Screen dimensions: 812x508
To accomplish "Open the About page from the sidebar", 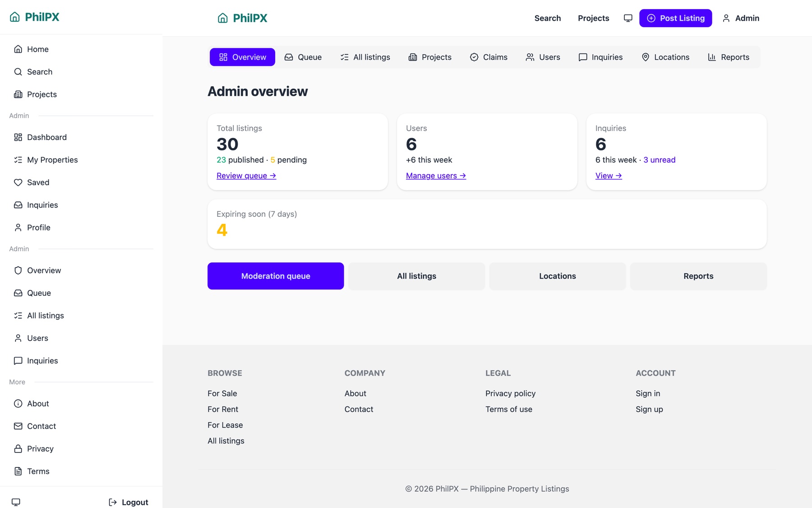I will pos(81,404).
